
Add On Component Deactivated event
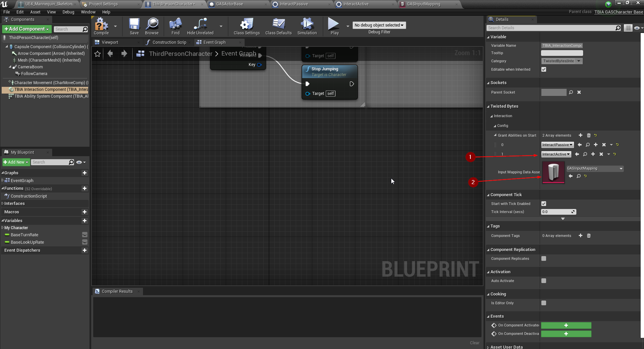(x=566, y=334)
